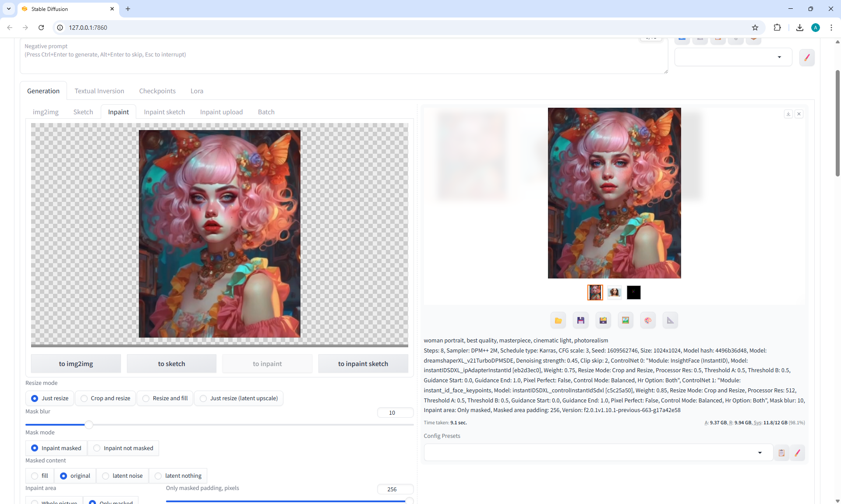Select latent noise masked content

[122, 476]
